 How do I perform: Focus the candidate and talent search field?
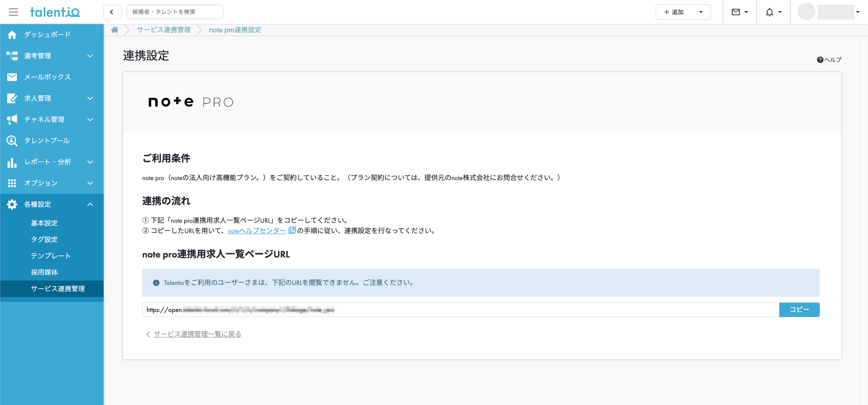(x=175, y=12)
